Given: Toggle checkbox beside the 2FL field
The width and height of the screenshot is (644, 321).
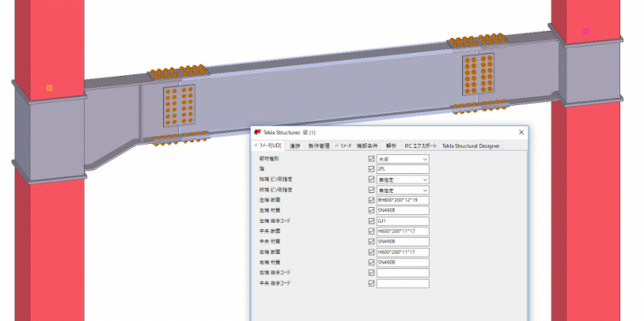Looking at the screenshot, I should [371, 169].
